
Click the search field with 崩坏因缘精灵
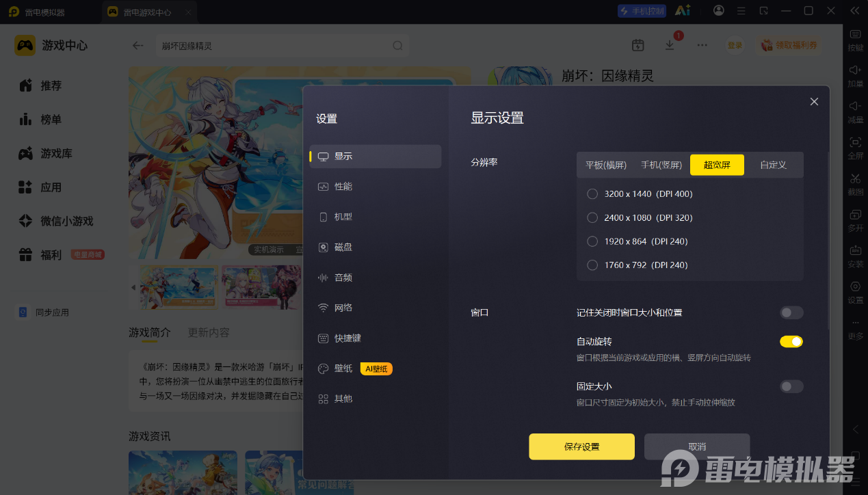[282, 46]
